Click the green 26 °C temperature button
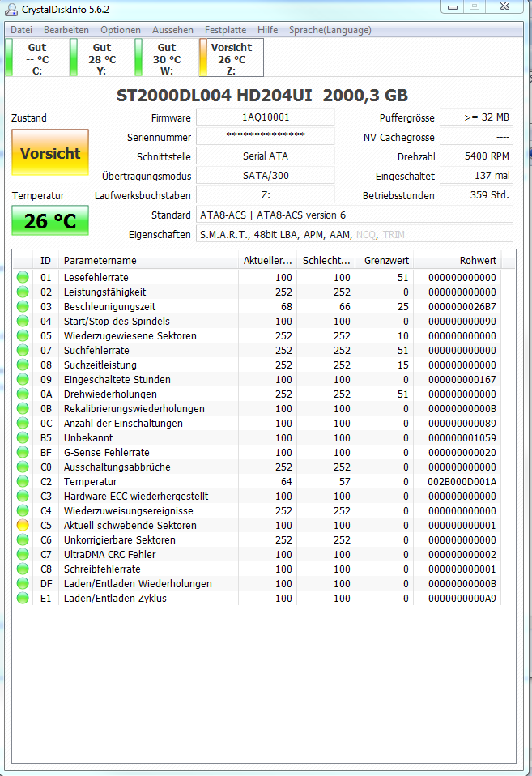This screenshot has width=532, height=776. (50, 220)
